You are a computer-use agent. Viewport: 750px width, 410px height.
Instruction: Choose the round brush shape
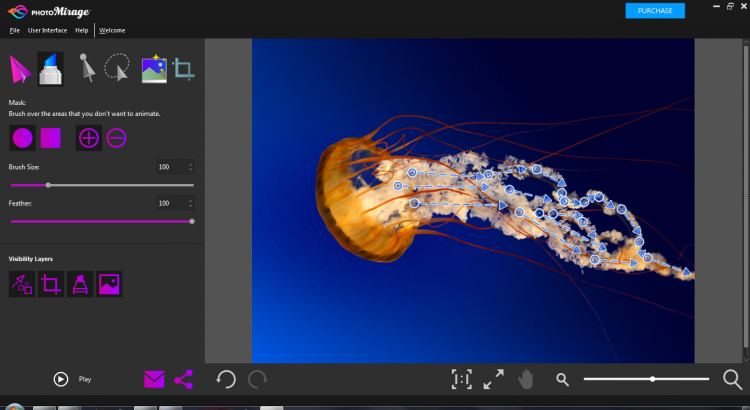pyautogui.click(x=22, y=138)
